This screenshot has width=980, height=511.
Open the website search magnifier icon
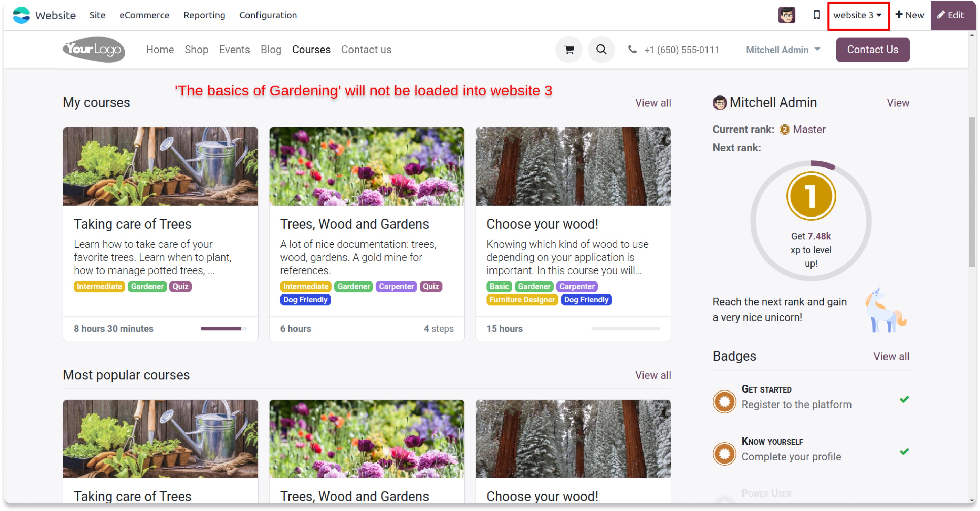pyautogui.click(x=601, y=50)
